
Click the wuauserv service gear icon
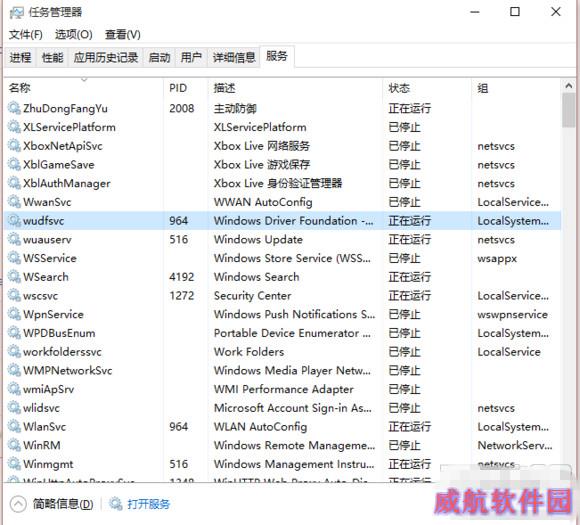(x=14, y=239)
